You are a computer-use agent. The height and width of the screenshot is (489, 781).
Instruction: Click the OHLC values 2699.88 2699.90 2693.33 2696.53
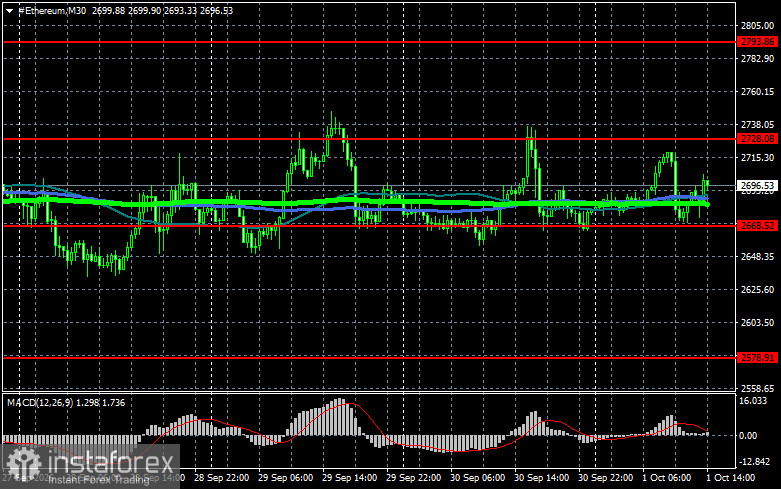(x=162, y=10)
